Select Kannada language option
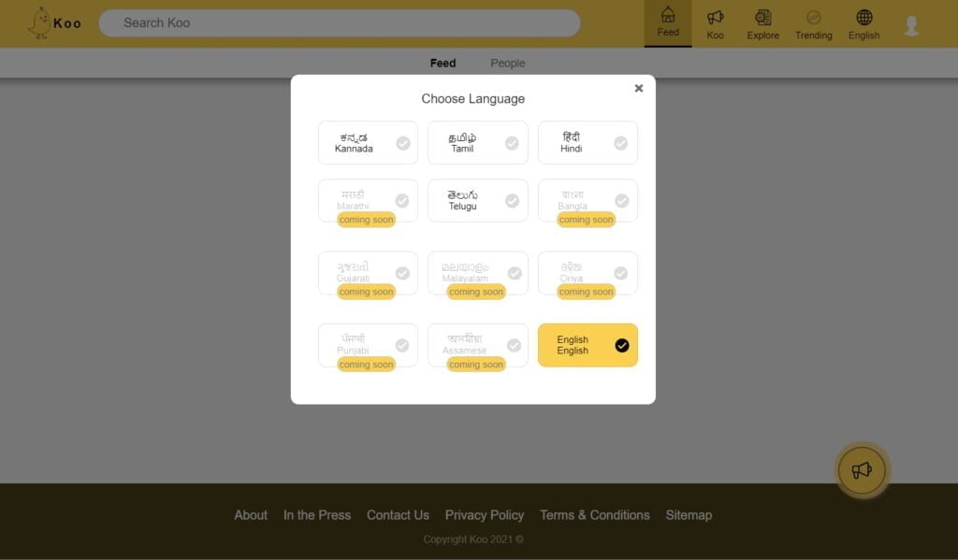This screenshot has height=560, width=958. pyautogui.click(x=368, y=142)
